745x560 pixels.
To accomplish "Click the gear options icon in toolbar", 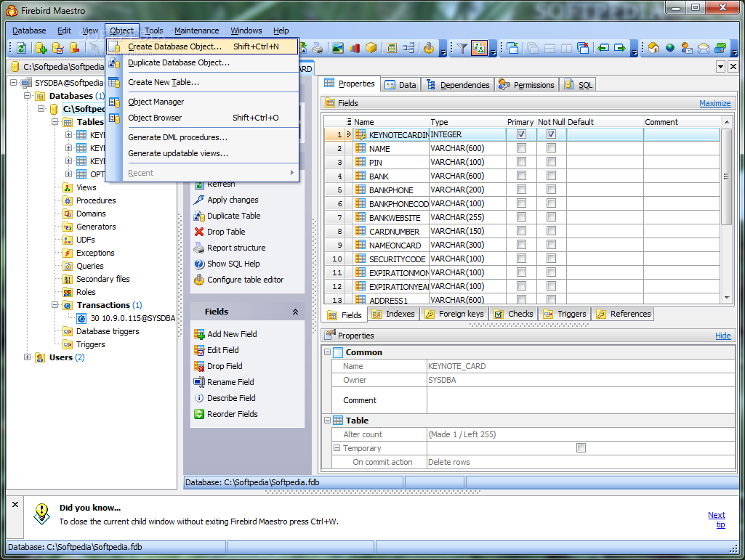I will (429, 48).
